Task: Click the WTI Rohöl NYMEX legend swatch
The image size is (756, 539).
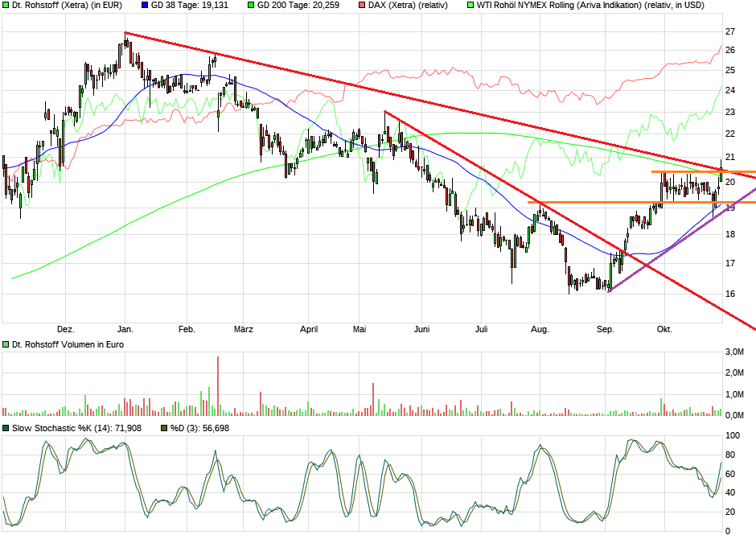Action: pos(470,6)
